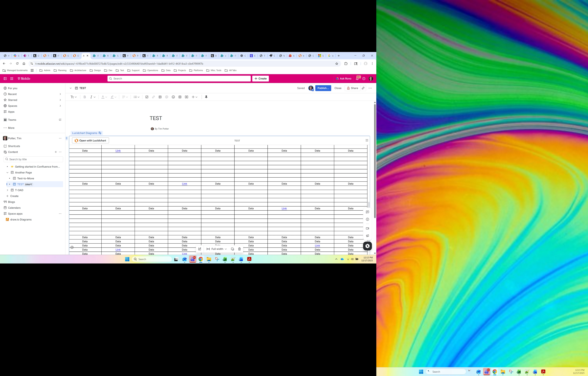Add image or file icon
588x376 pixels.
pos(160,97)
